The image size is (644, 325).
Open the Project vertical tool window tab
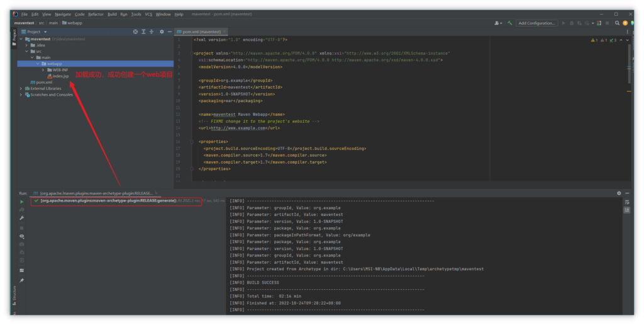tap(14, 37)
